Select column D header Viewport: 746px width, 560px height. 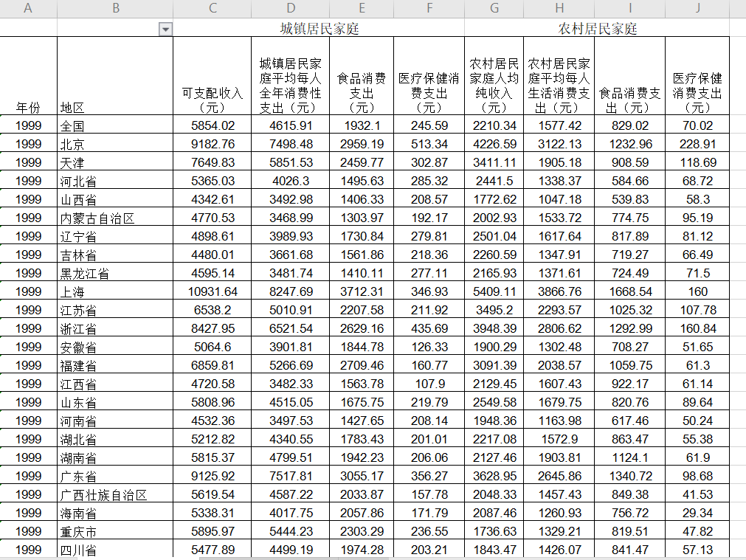(290, 9)
